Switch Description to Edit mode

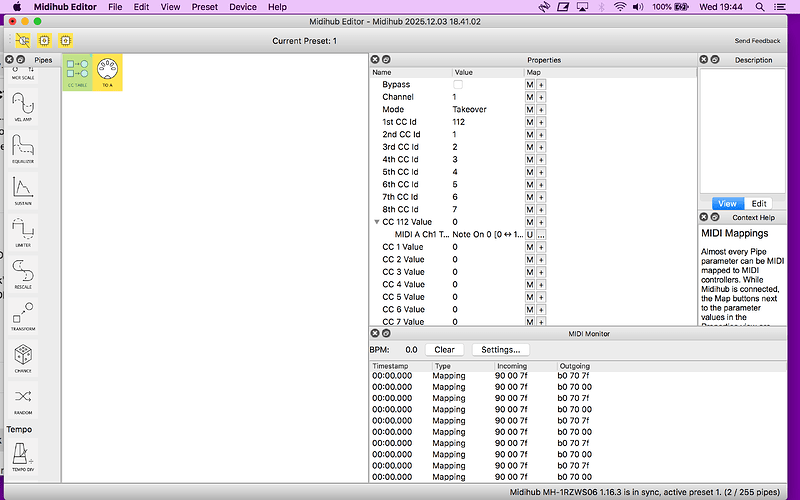coord(759,204)
